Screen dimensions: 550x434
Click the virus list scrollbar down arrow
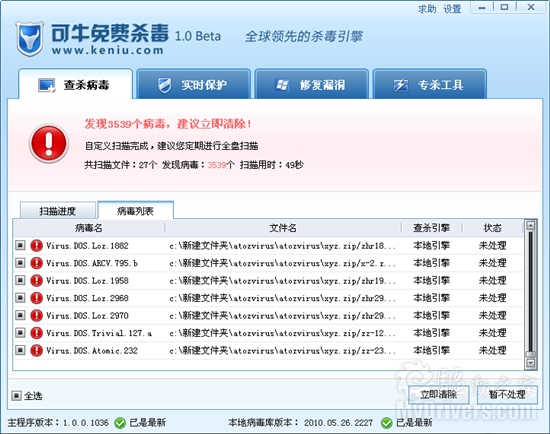[531, 363]
